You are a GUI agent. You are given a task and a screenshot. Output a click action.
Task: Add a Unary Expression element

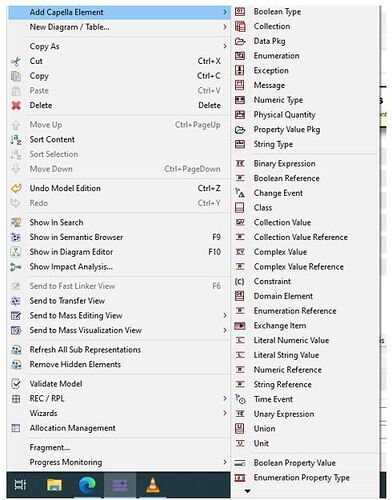tap(305, 414)
